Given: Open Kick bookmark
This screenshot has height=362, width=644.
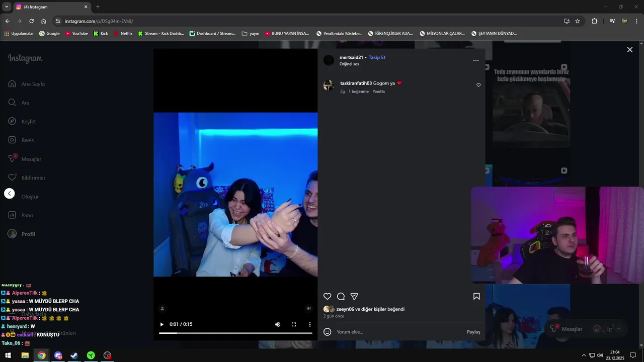Looking at the screenshot, I should (x=101, y=34).
